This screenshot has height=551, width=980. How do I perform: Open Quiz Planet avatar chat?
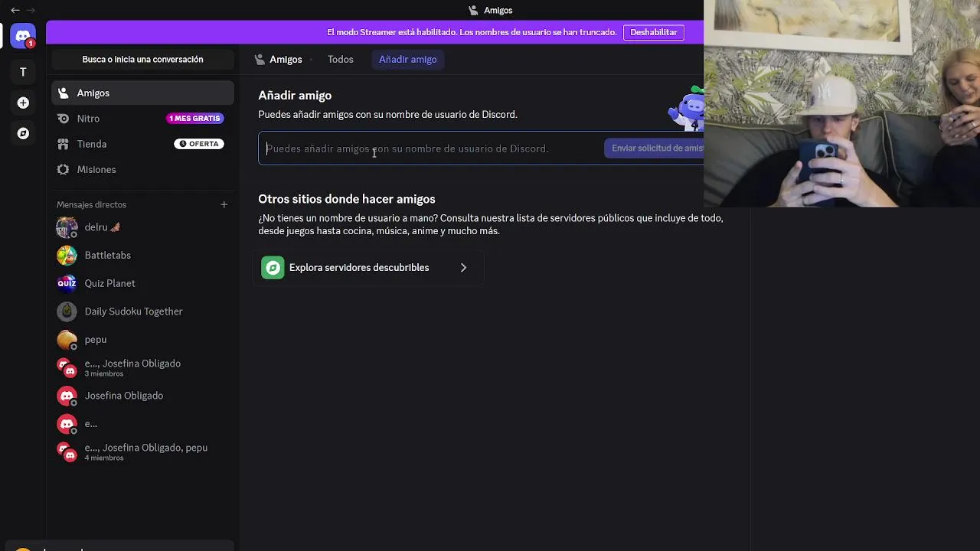pyautogui.click(x=67, y=283)
